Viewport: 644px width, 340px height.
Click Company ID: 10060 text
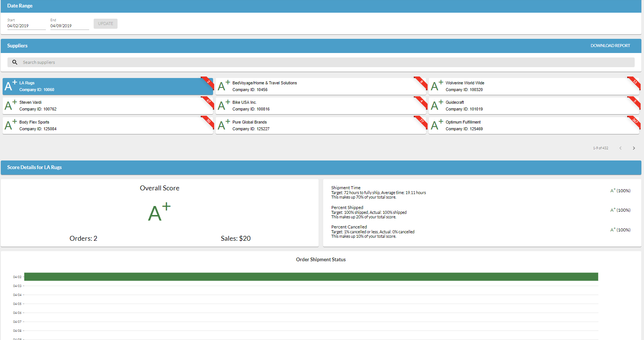click(x=37, y=90)
